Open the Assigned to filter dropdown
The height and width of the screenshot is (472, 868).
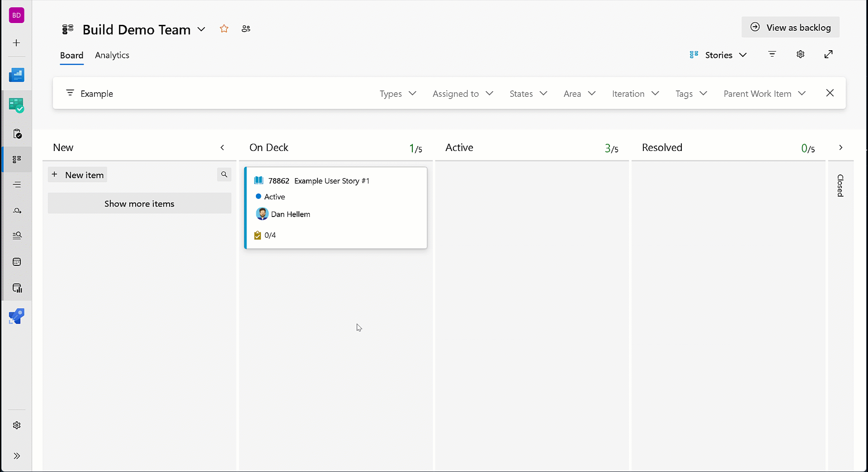click(x=462, y=94)
